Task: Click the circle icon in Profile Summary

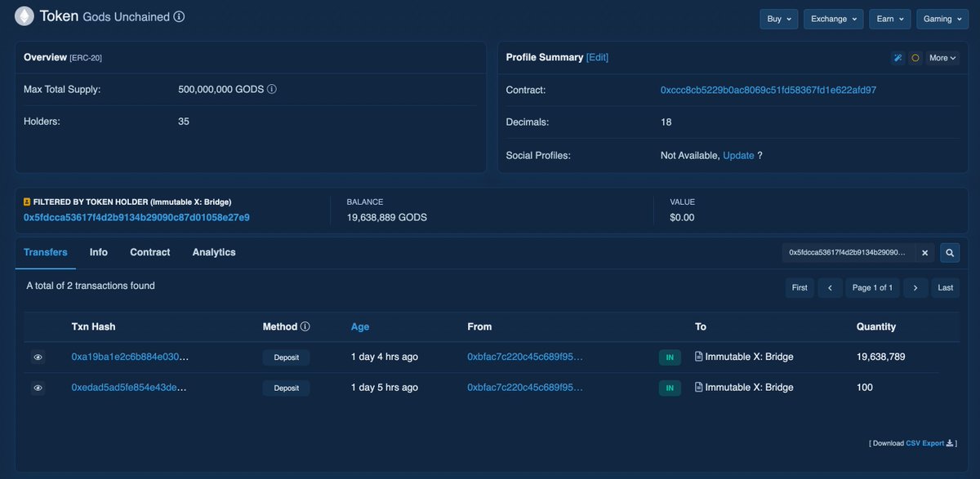Action: point(915,58)
